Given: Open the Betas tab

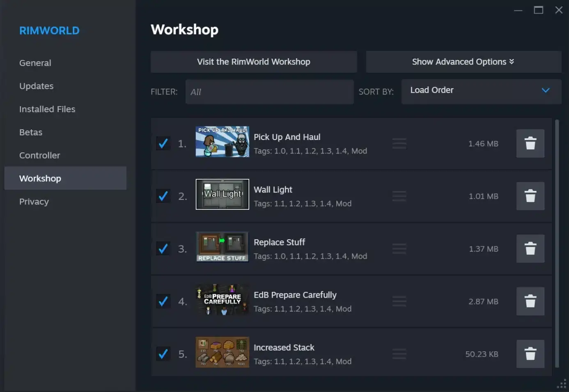Looking at the screenshot, I should pyautogui.click(x=65, y=132).
